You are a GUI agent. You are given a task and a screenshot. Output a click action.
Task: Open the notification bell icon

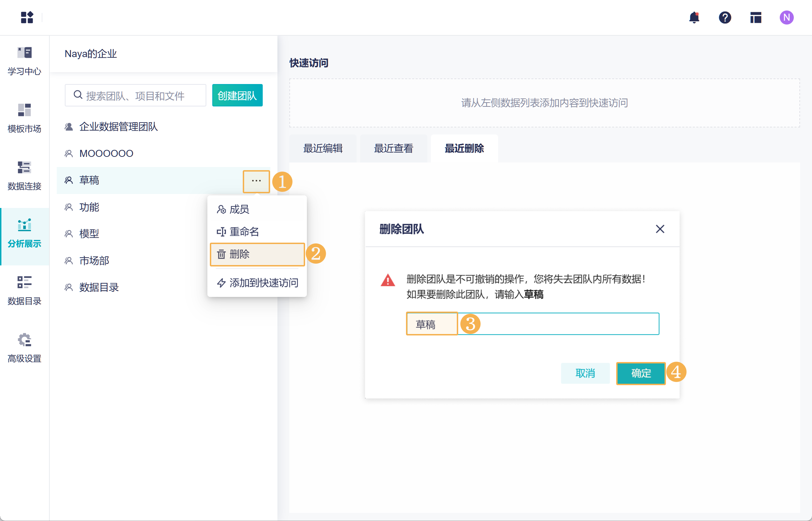tap(694, 18)
